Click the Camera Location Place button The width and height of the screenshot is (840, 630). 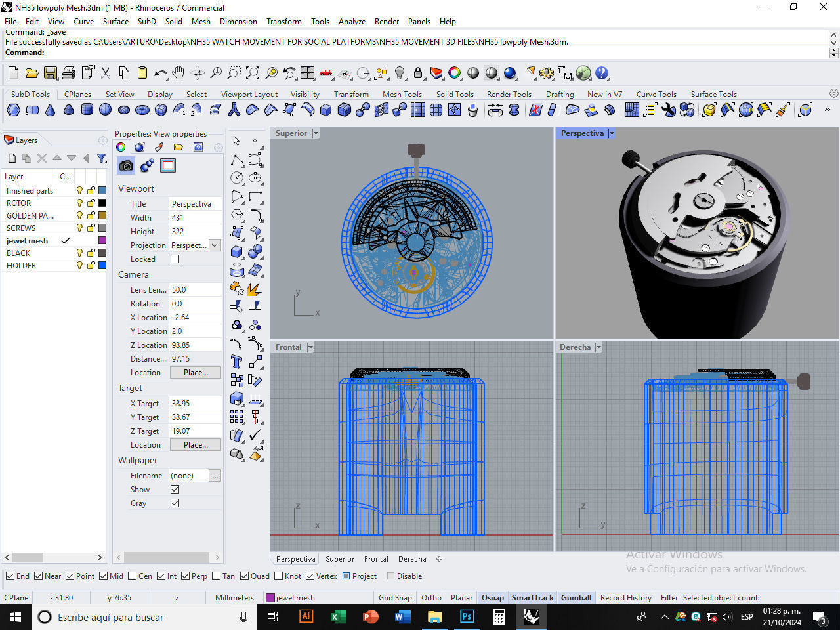(x=196, y=373)
